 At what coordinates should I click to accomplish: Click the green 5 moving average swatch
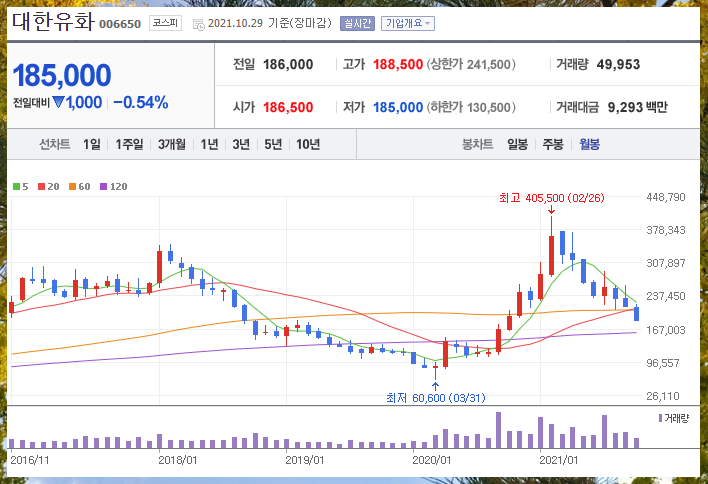point(17,186)
